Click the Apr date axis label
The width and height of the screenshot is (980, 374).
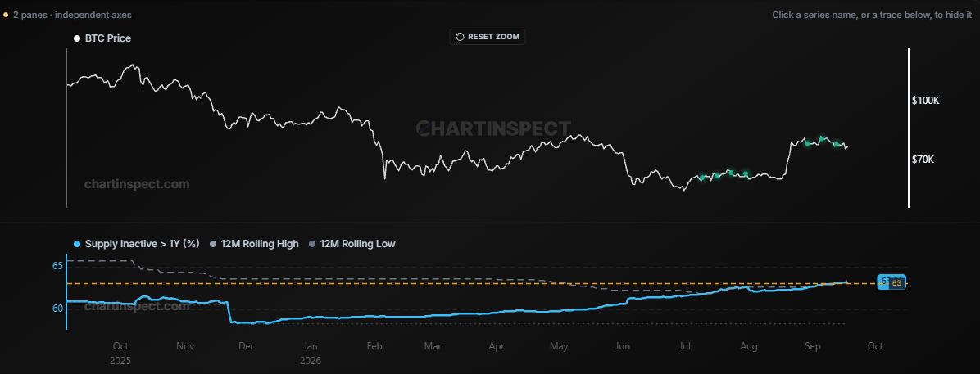497,346
